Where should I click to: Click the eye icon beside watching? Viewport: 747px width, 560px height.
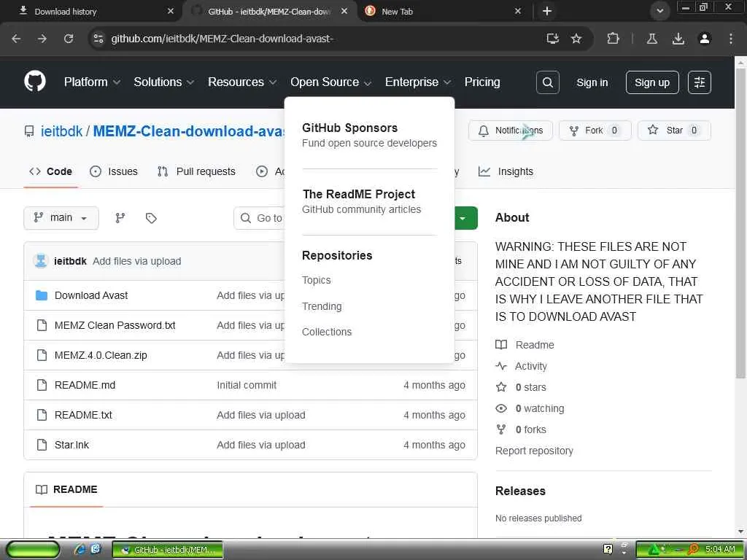[501, 408]
